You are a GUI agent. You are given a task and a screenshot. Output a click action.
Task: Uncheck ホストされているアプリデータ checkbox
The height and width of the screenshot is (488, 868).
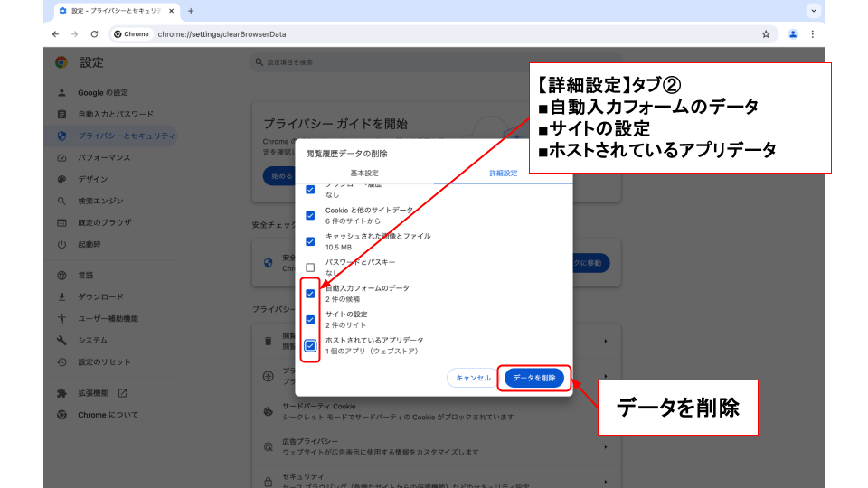[x=310, y=345]
